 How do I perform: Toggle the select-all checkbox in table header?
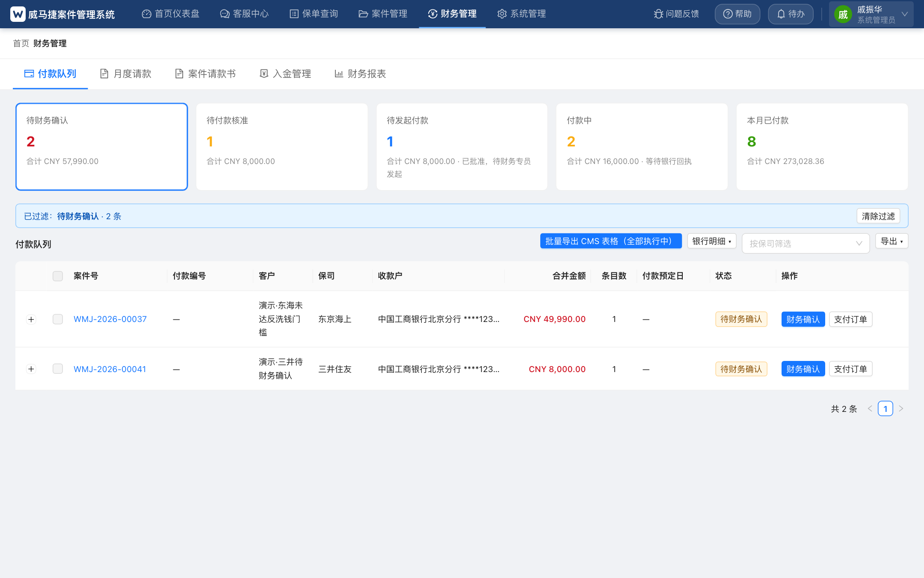(58, 276)
